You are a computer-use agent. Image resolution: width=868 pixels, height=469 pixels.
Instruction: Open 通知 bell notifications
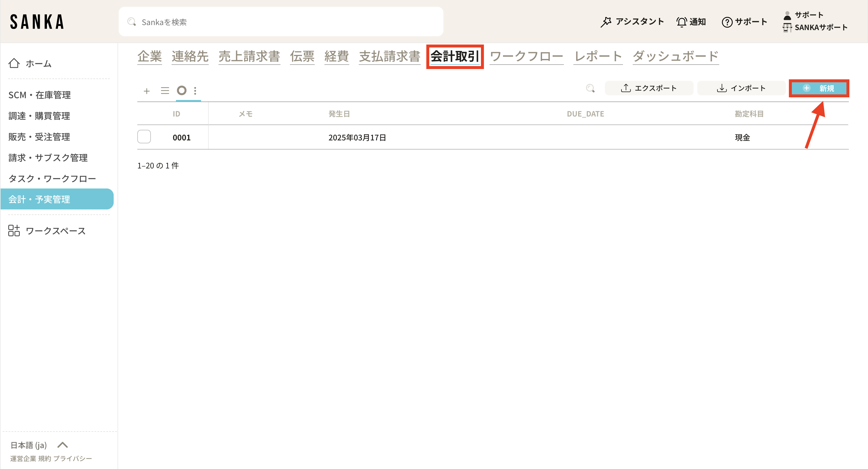[681, 22]
